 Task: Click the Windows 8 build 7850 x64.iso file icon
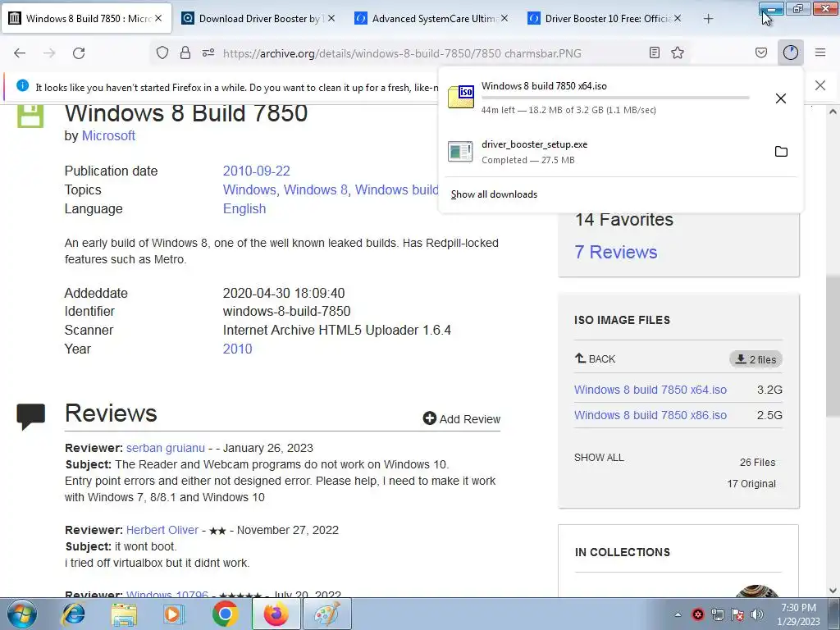[461, 97]
